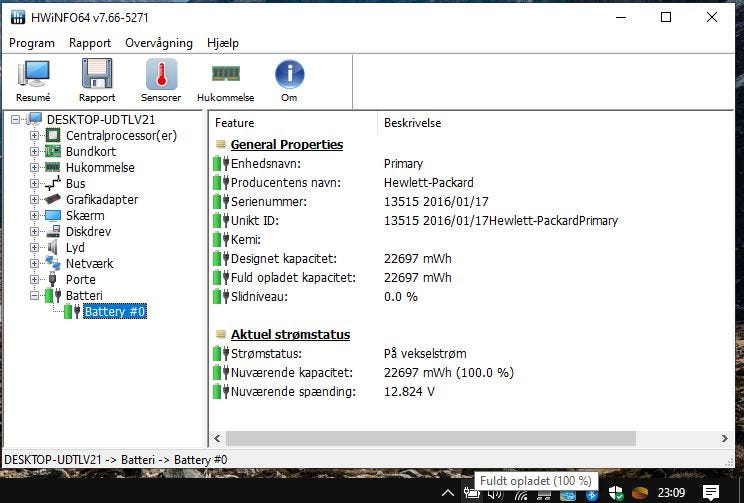Expand the Bus tree node
Screen dimensions: 744x503
(34, 183)
